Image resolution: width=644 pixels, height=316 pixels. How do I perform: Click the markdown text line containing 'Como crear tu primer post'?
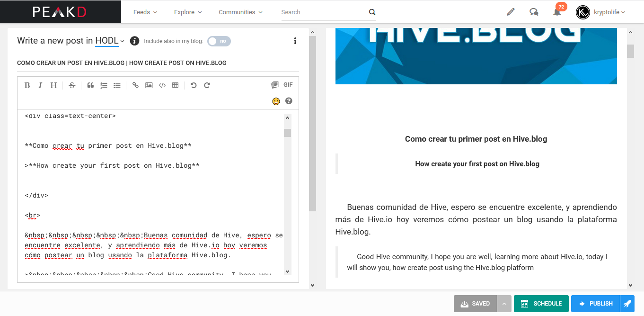[x=108, y=145]
